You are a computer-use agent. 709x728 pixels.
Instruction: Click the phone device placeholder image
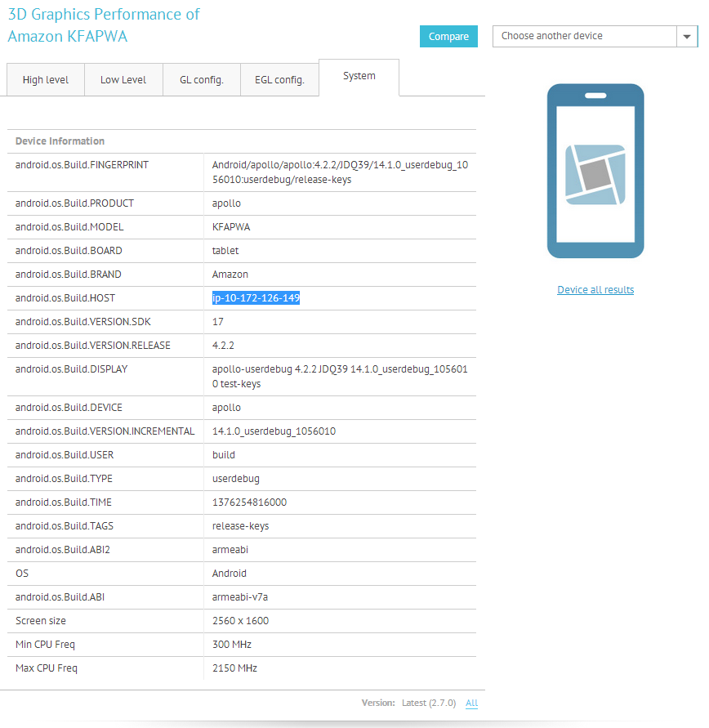coord(595,171)
